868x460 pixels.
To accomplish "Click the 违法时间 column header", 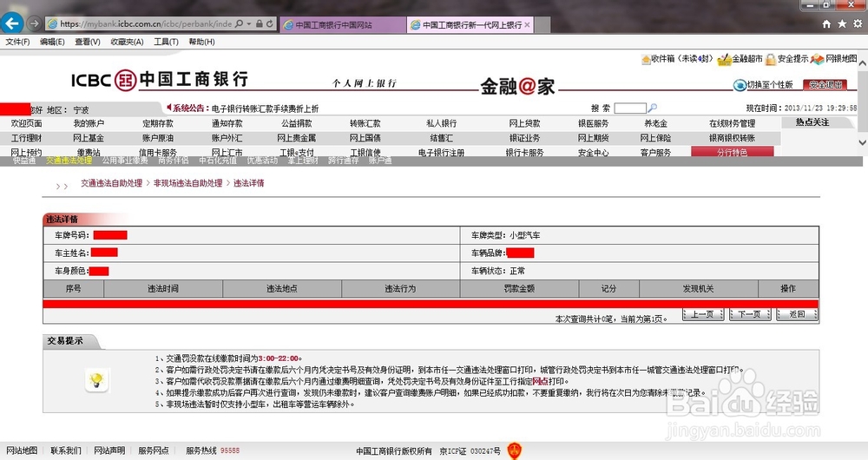I will coord(163,288).
